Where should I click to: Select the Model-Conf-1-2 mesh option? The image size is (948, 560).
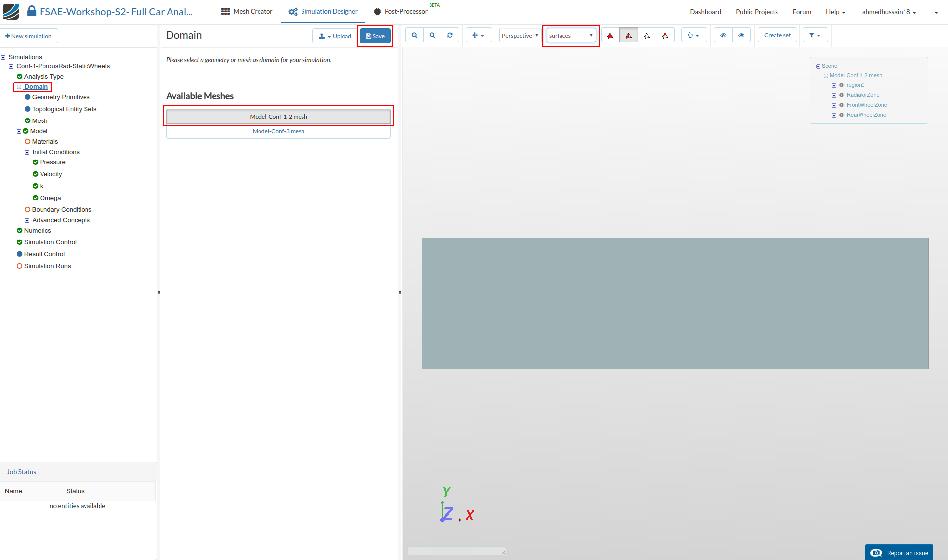pos(278,117)
